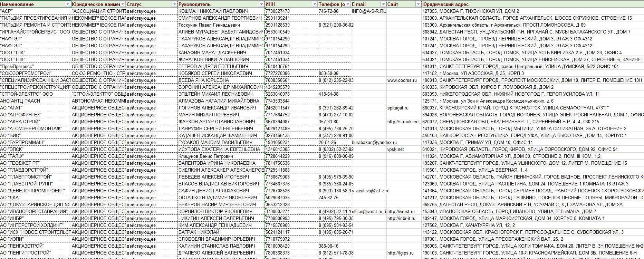Open the Сайт column filter dropdown
The height and width of the screenshot is (259, 644).
point(418,4)
